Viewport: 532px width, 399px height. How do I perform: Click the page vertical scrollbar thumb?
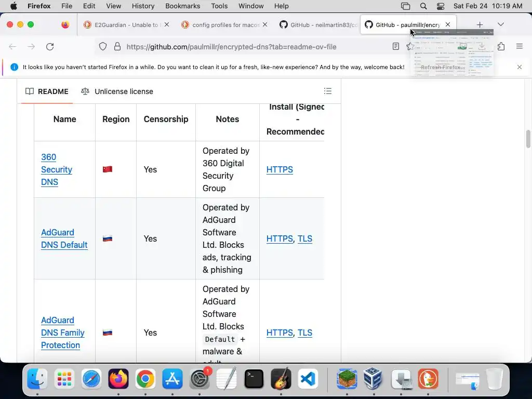(528, 139)
